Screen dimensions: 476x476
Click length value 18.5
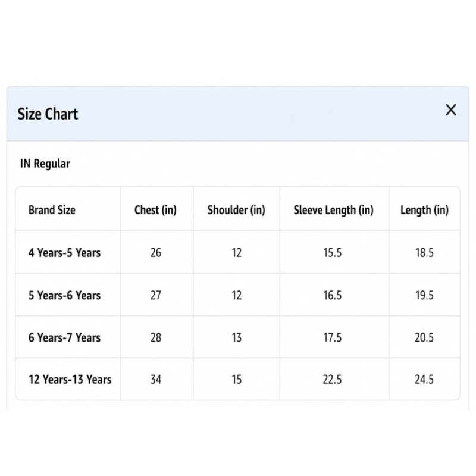tap(424, 252)
